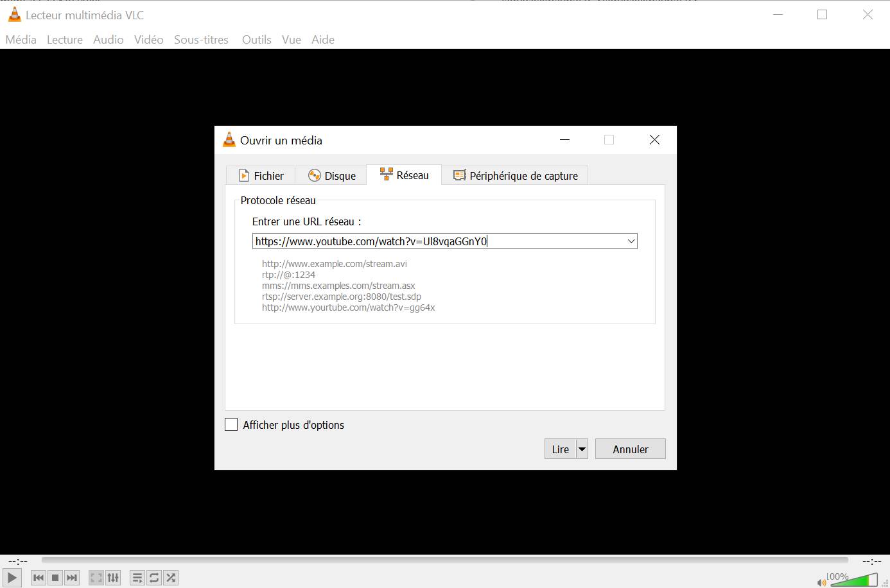Close the main VLC window

pyautogui.click(x=868, y=15)
